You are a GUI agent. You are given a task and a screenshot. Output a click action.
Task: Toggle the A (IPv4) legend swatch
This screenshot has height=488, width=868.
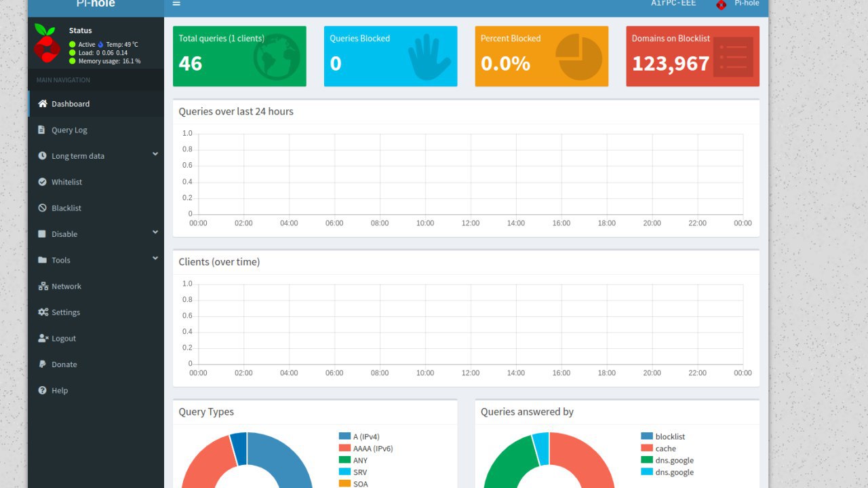click(344, 436)
